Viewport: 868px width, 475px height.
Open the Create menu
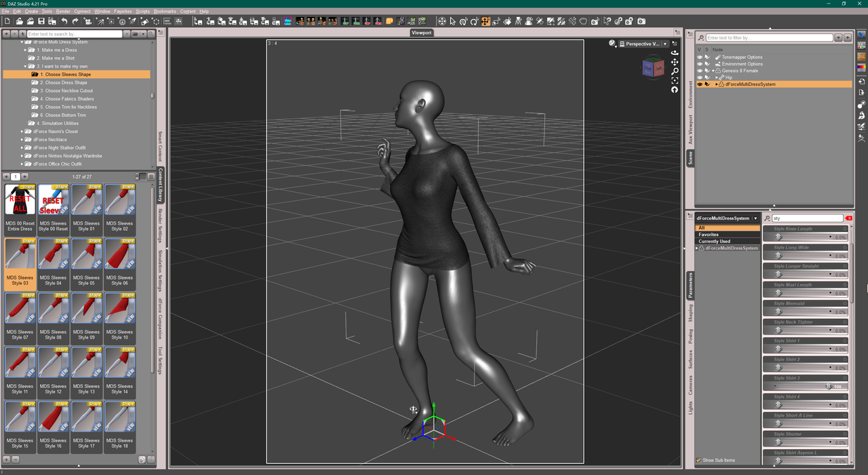(31, 12)
